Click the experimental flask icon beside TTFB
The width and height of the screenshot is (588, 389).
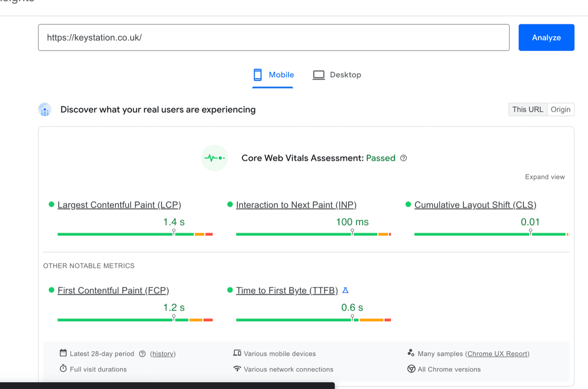346,291
